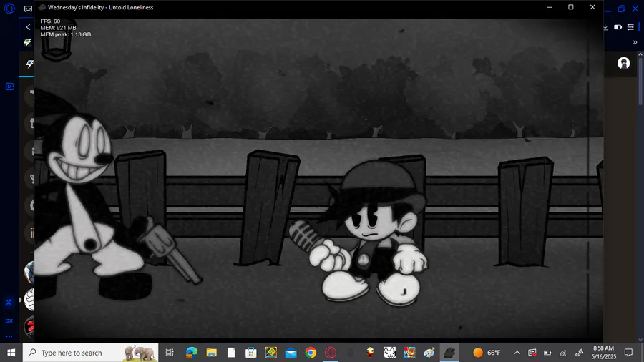
Task: Open the Windows Start menu
Action: tap(11, 353)
